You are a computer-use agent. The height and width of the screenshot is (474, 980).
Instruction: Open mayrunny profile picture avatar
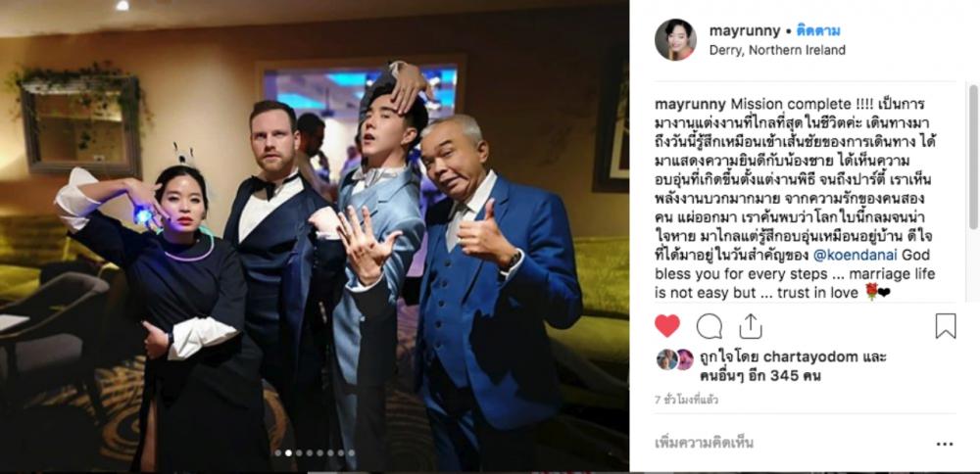coord(675,40)
